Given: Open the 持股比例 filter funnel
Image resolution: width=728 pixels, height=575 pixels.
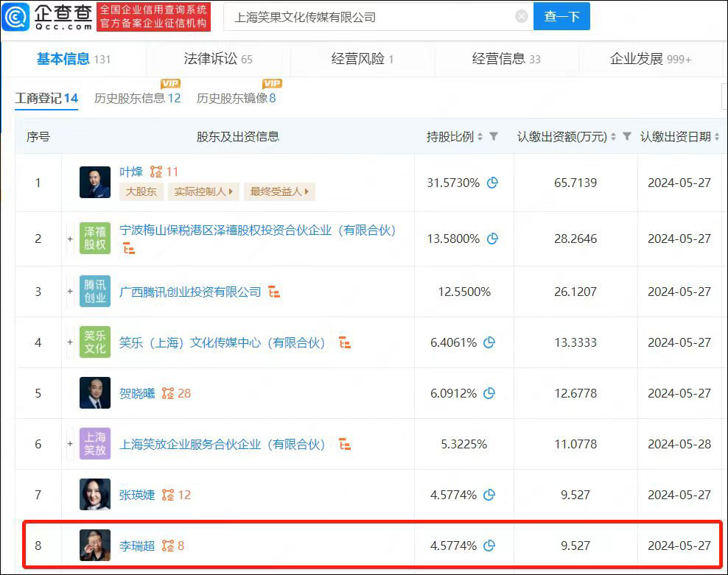Looking at the screenshot, I should coord(494,136).
